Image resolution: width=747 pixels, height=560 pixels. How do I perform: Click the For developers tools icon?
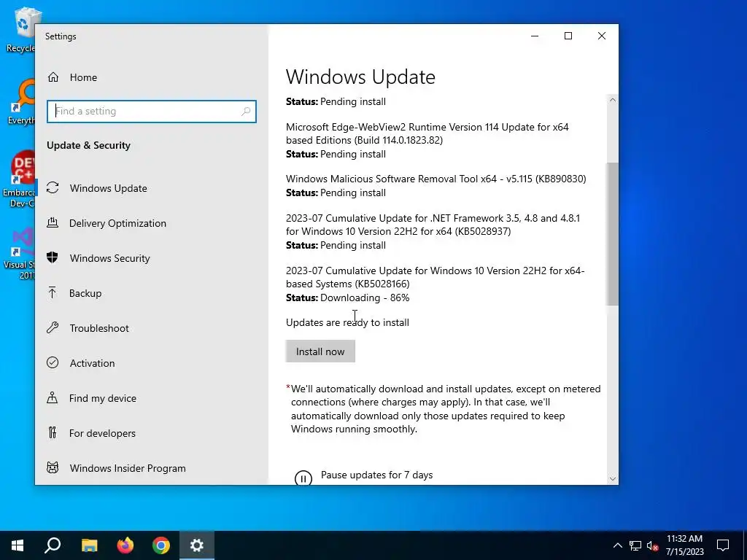click(53, 432)
